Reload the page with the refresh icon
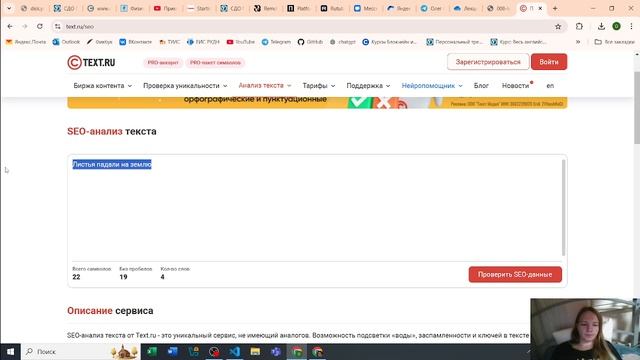 coord(40,27)
